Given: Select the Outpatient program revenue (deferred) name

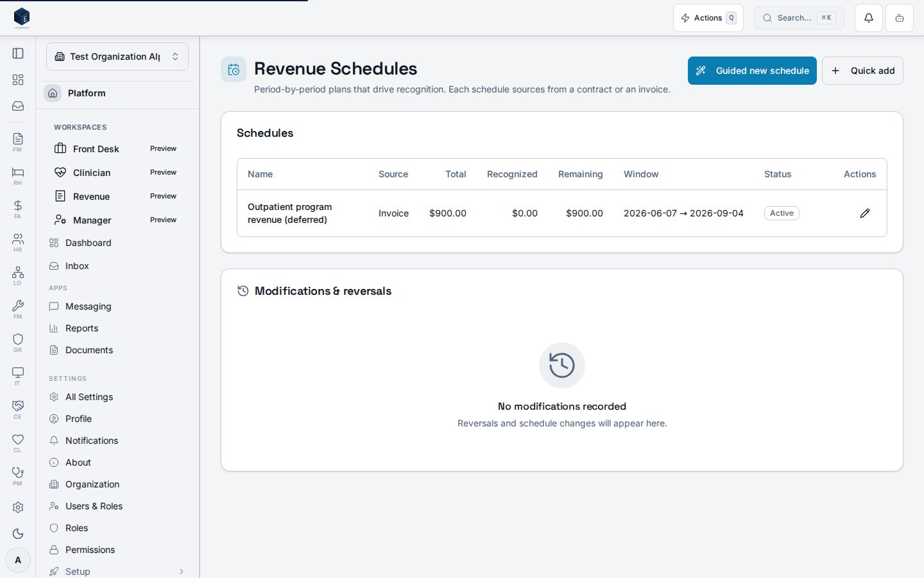Looking at the screenshot, I should 290,213.
